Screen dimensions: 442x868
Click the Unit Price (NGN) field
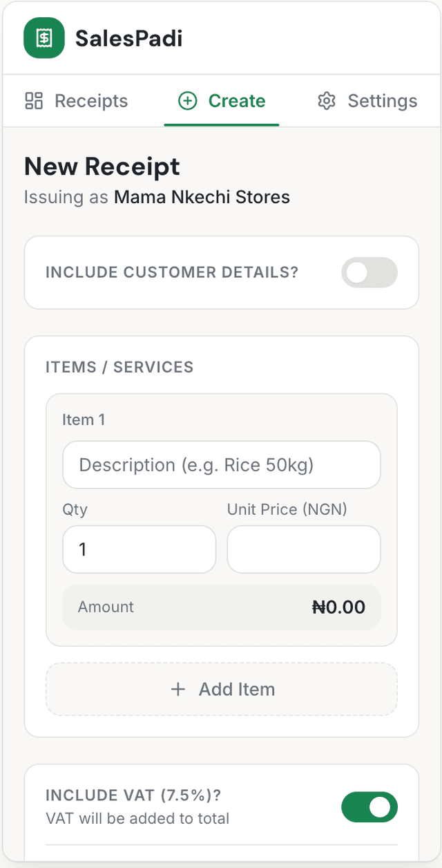pos(303,549)
